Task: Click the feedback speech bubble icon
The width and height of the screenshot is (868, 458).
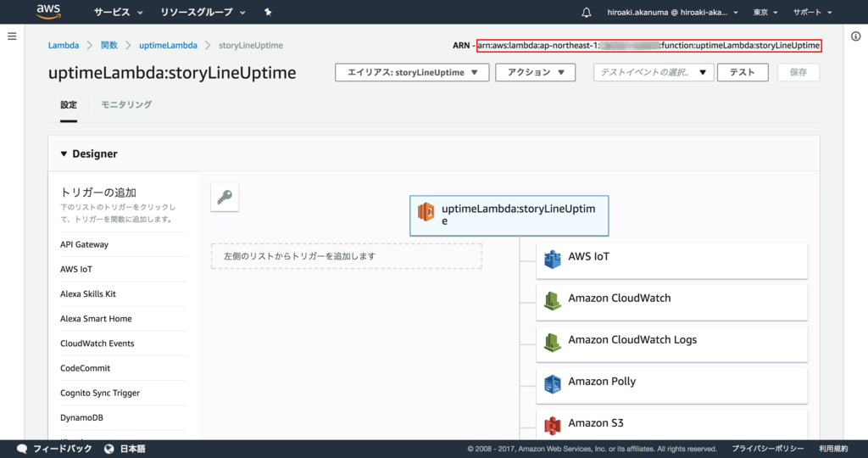Action: click(x=22, y=449)
